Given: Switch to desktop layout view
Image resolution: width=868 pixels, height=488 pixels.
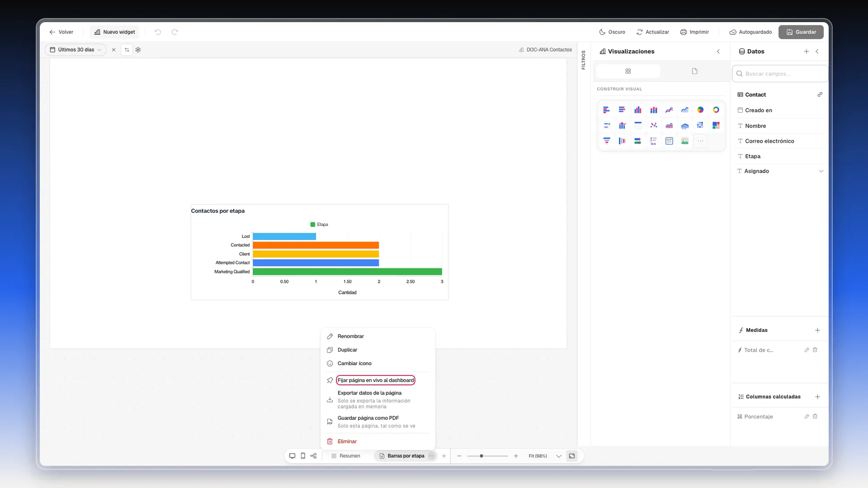Looking at the screenshot, I should pos(292,456).
